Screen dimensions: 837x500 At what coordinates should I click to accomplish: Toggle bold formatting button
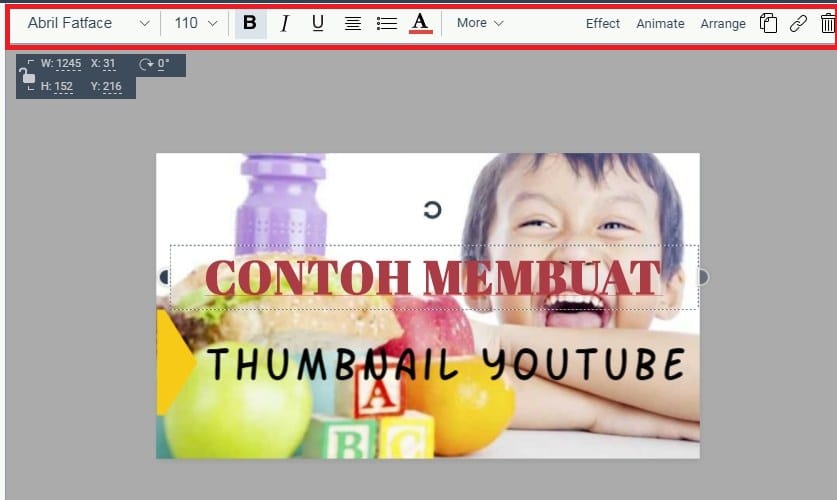[250, 23]
